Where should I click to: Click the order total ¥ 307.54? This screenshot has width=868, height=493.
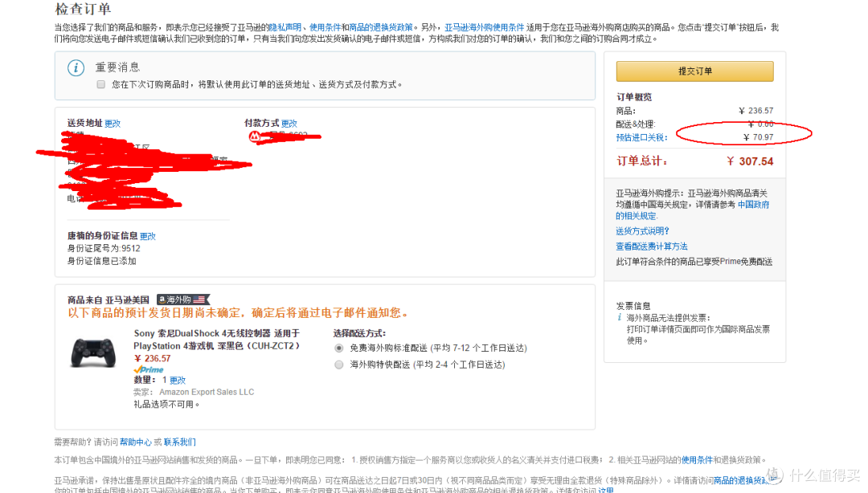tap(750, 161)
